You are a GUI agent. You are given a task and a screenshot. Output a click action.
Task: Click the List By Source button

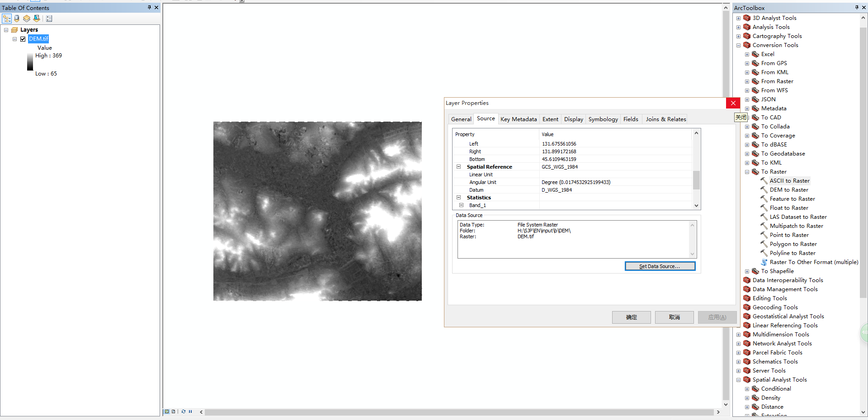point(17,18)
